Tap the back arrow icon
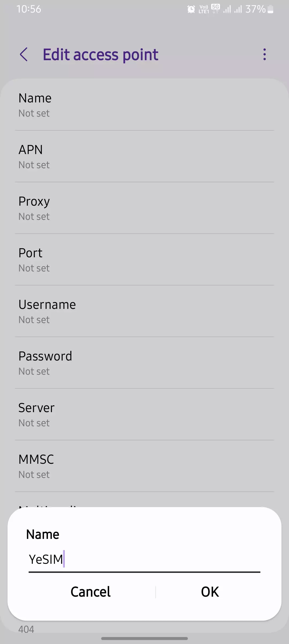Image resolution: width=289 pixels, height=644 pixels. click(24, 55)
